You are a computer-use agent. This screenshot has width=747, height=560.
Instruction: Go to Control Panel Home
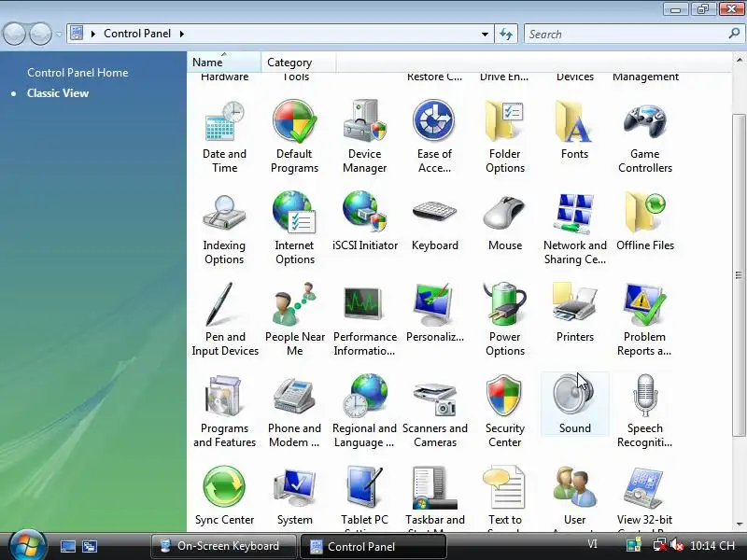point(78,73)
